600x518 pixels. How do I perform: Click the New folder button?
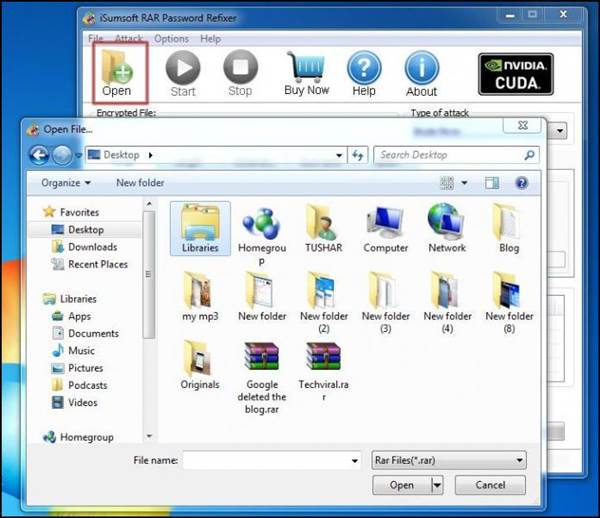click(140, 183)
